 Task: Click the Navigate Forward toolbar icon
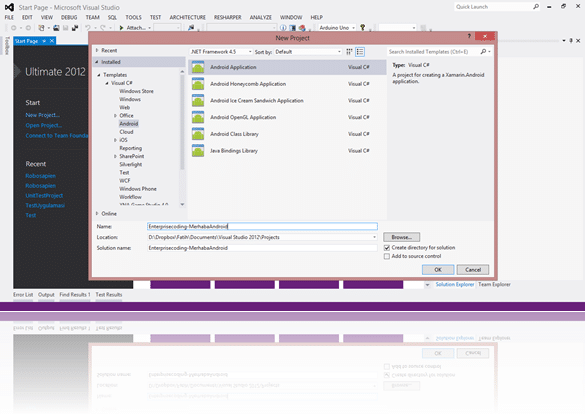tap(28, 28)
